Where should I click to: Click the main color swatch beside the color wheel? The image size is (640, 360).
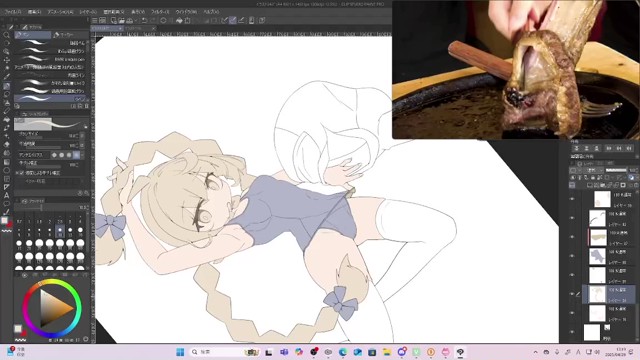18,329
